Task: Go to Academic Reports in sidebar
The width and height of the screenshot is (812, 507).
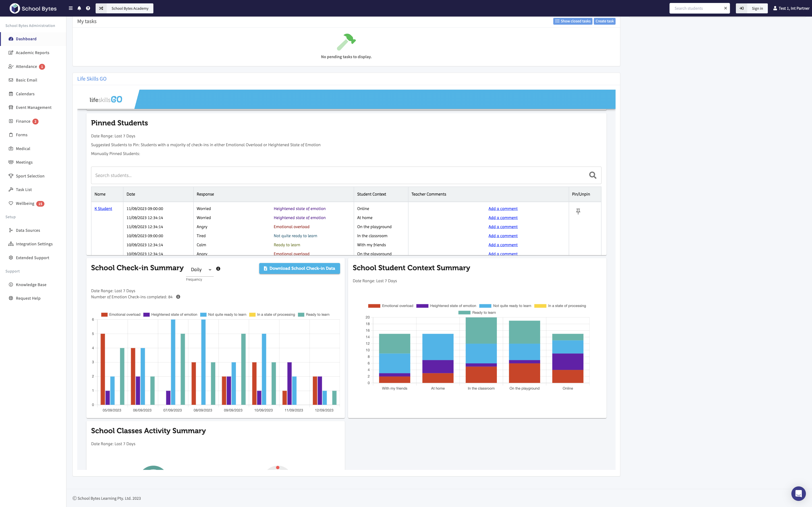Action: 32,53
